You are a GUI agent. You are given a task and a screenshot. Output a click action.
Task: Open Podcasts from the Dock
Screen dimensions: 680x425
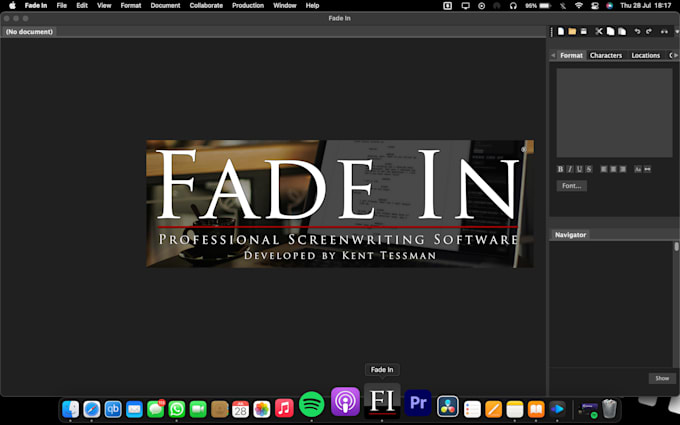tap(345, 402)
